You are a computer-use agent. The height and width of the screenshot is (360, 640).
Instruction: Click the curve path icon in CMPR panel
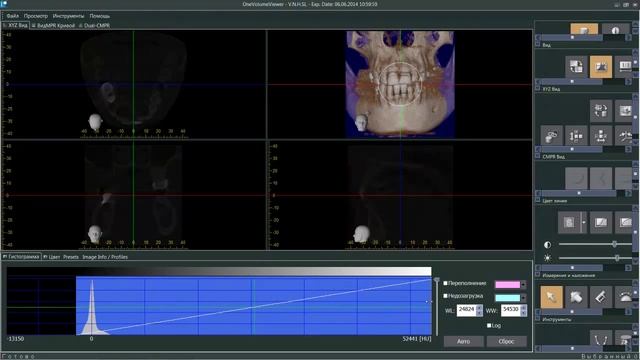[625, 136]
